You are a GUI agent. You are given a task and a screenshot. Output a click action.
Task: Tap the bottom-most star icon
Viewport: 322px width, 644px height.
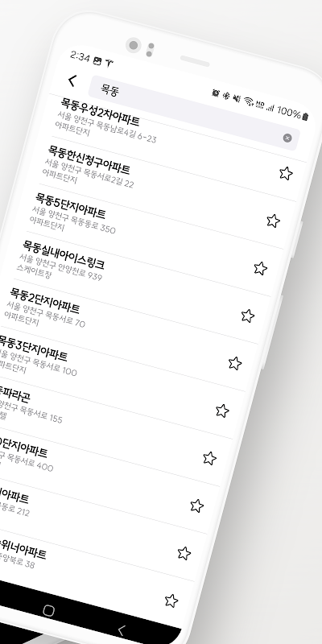tap(171, 601)
